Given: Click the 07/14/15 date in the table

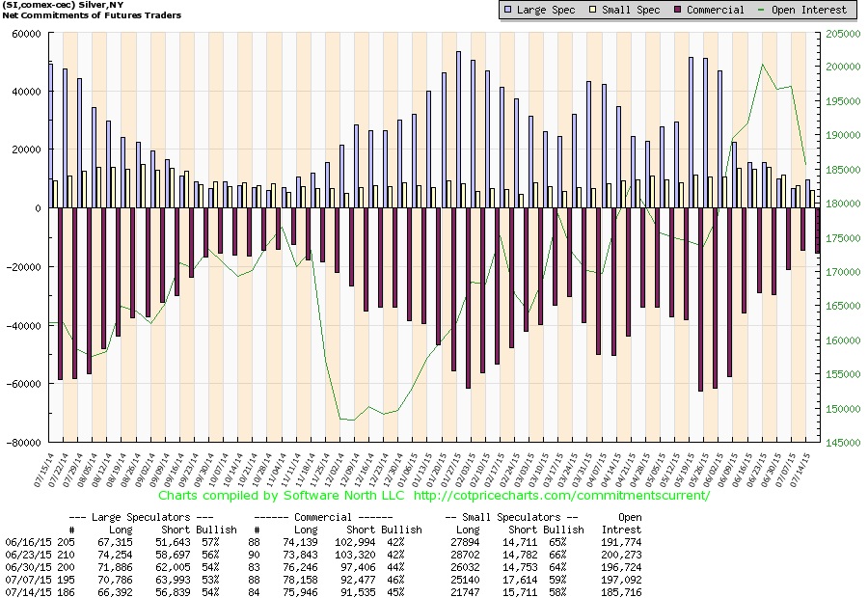Looking at the screenshot, I should (x=29, y=592).
